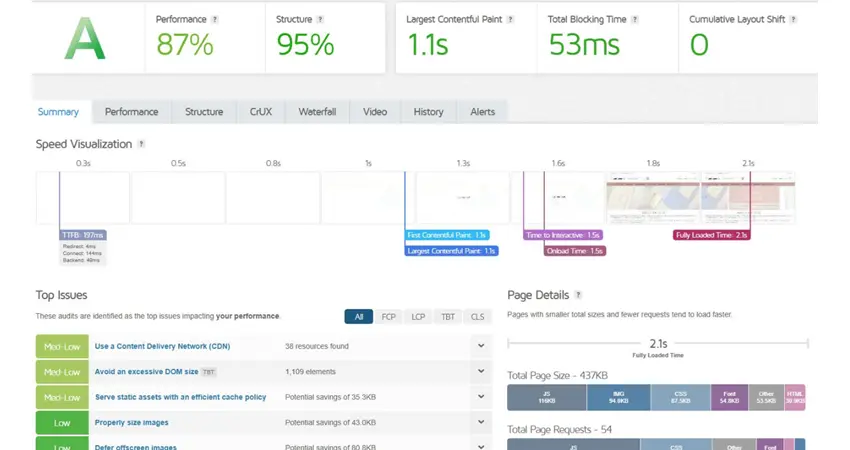
Task: Open the Video tab
Action: point(375,112)
